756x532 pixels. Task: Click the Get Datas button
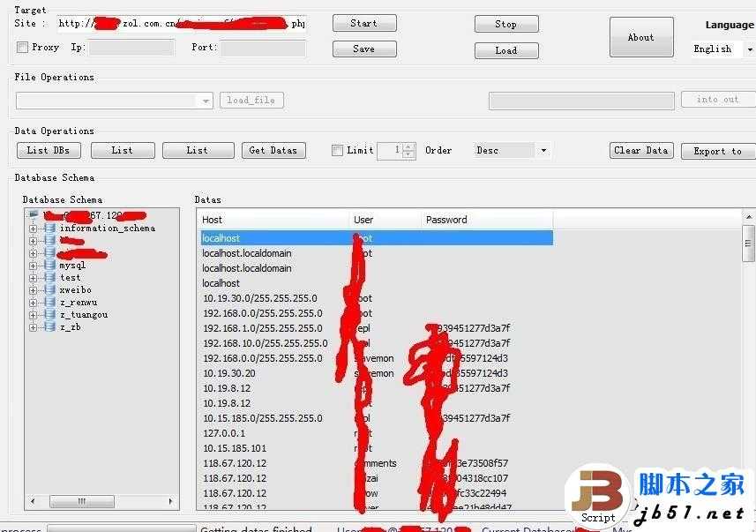pos(273,151)
